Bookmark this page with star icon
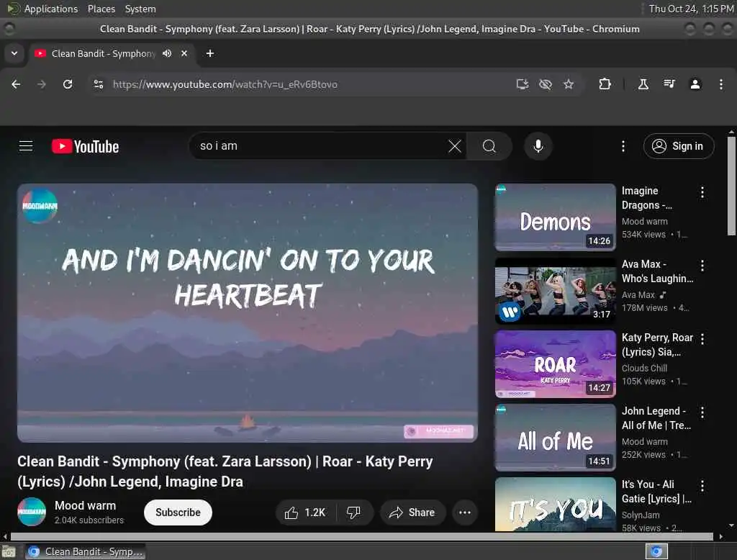The image size is (737, 560). pos(569,84)
